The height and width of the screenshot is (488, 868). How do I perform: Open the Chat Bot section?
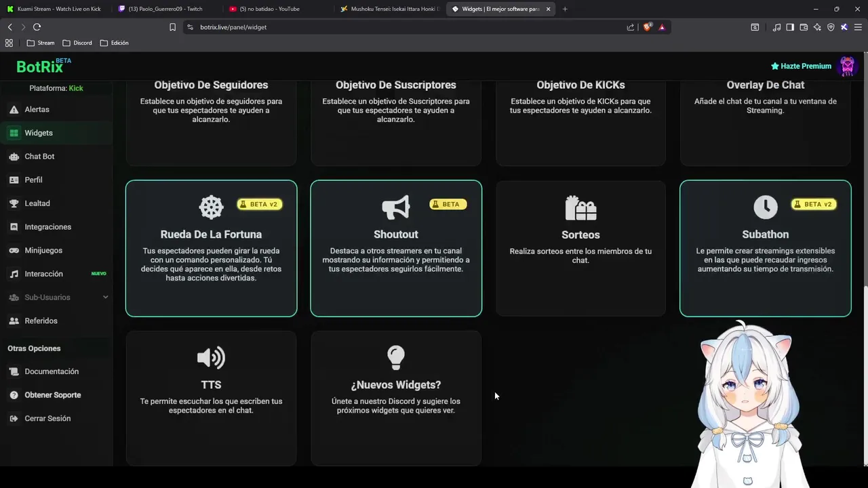(56, 157)
